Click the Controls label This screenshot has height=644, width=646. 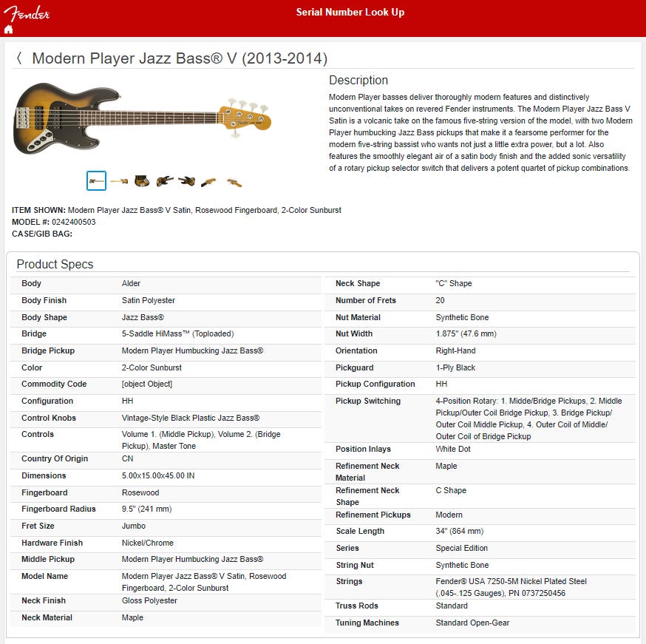point(38,434)
